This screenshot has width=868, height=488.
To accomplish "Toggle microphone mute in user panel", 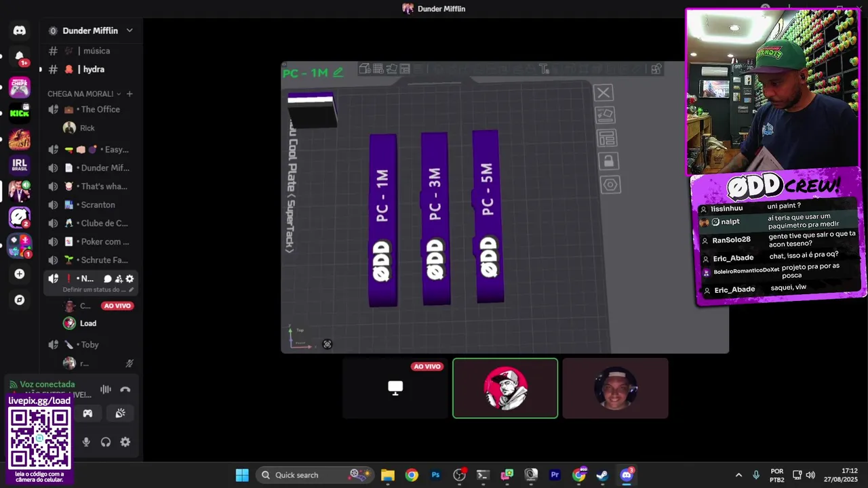I will click(86, 442).
